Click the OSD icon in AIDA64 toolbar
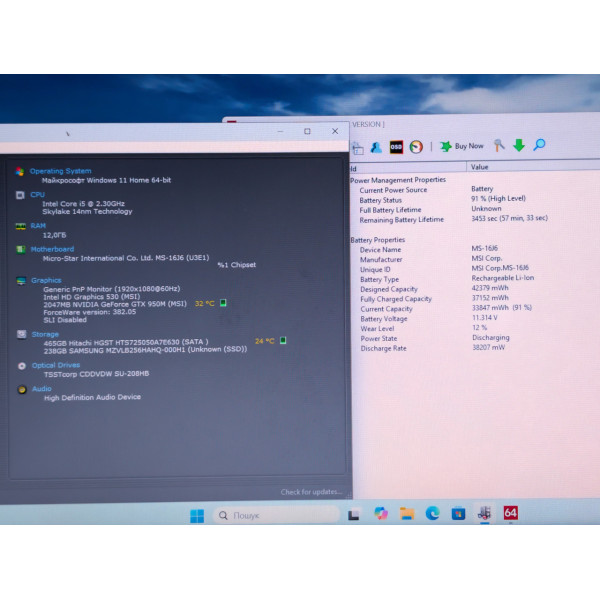This screenshot has height=600, width=600. point(396,147)
